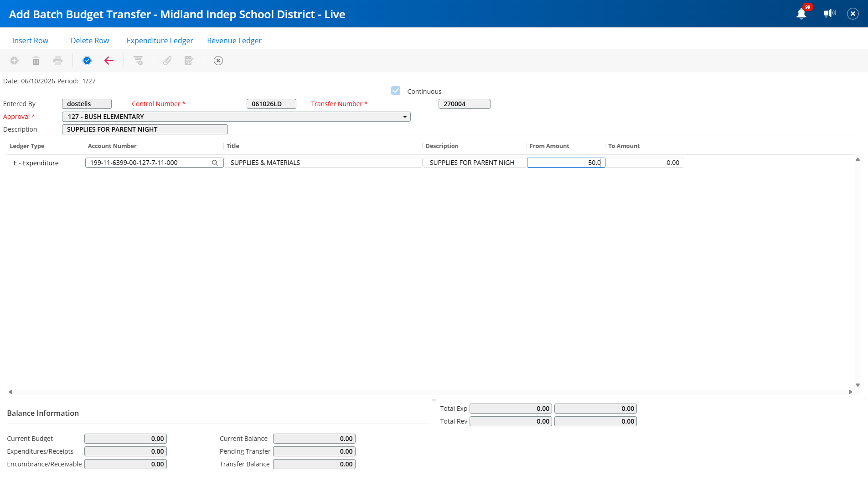Click the Transfer Number field
This screenshot has width=868, height=491.
pyautogui.click(x=464, y=104)
